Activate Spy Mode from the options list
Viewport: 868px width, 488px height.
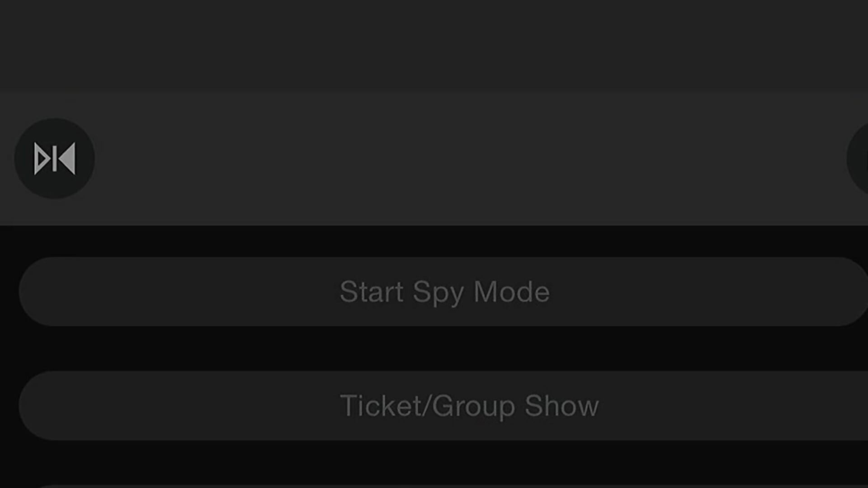[x=443, y=291]
